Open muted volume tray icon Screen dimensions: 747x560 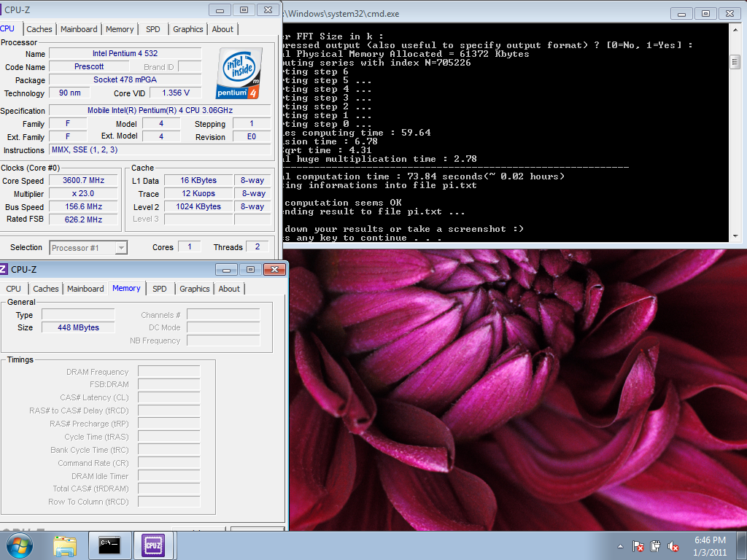pos(673,546)
